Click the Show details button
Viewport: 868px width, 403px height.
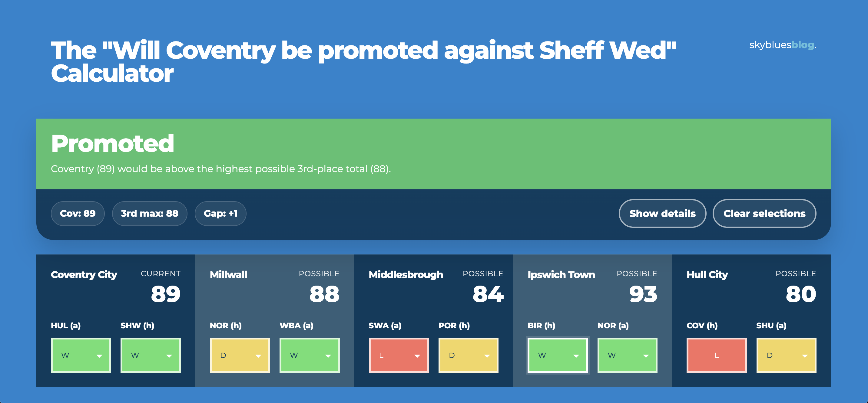point(662,214)
